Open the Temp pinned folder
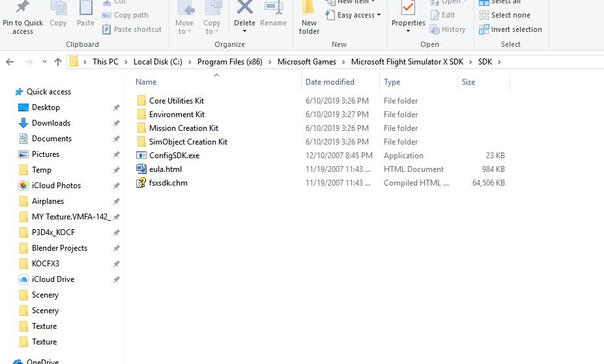 pos(41,170)
